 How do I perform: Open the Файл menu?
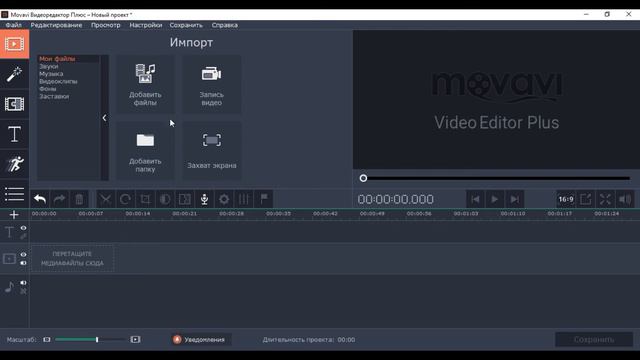click(x=14, y=25)
